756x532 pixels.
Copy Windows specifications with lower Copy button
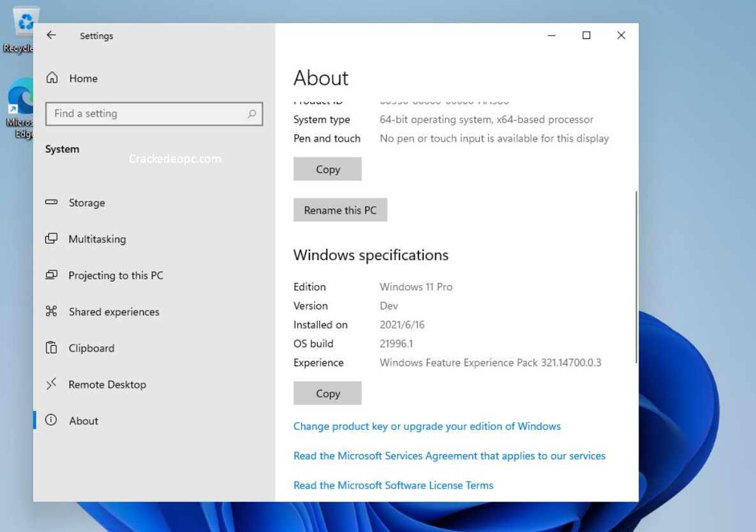click(x=327, y=393)
